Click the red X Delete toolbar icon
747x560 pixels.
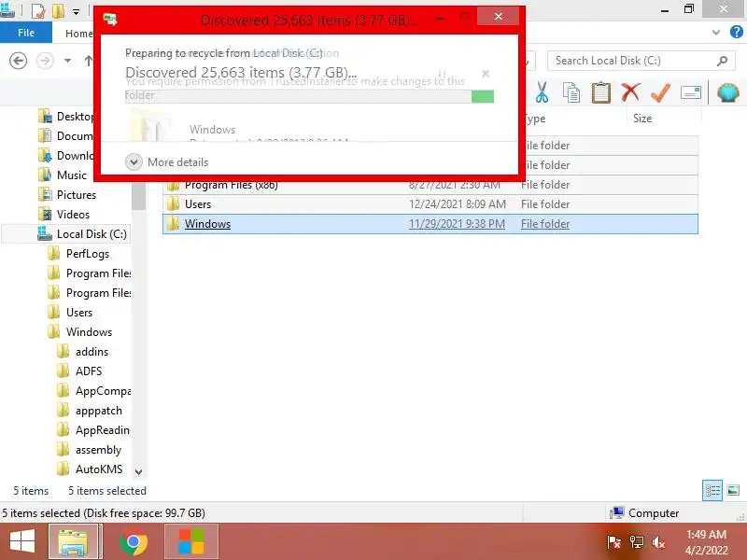click(630, 91)
